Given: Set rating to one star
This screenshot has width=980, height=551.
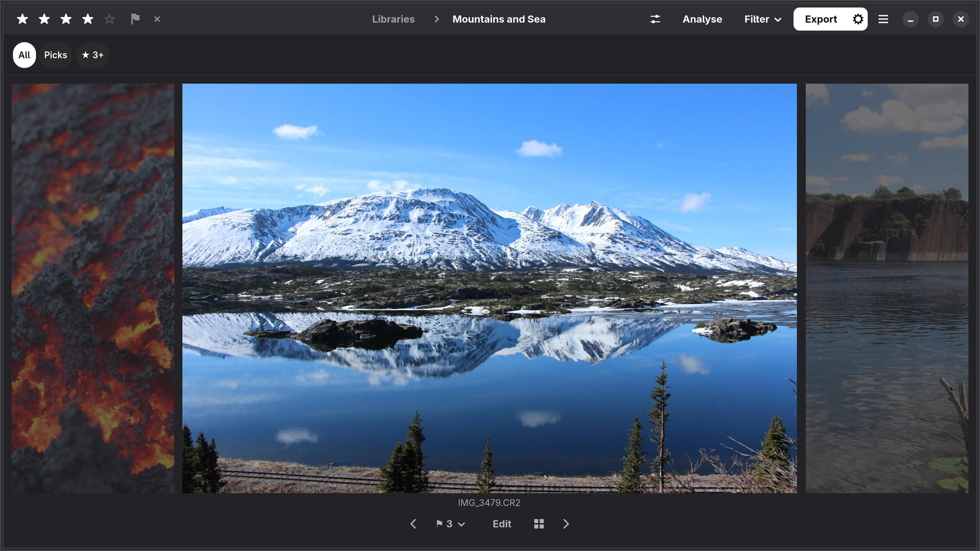Looking at the screenshot, I should click(23, 19).
